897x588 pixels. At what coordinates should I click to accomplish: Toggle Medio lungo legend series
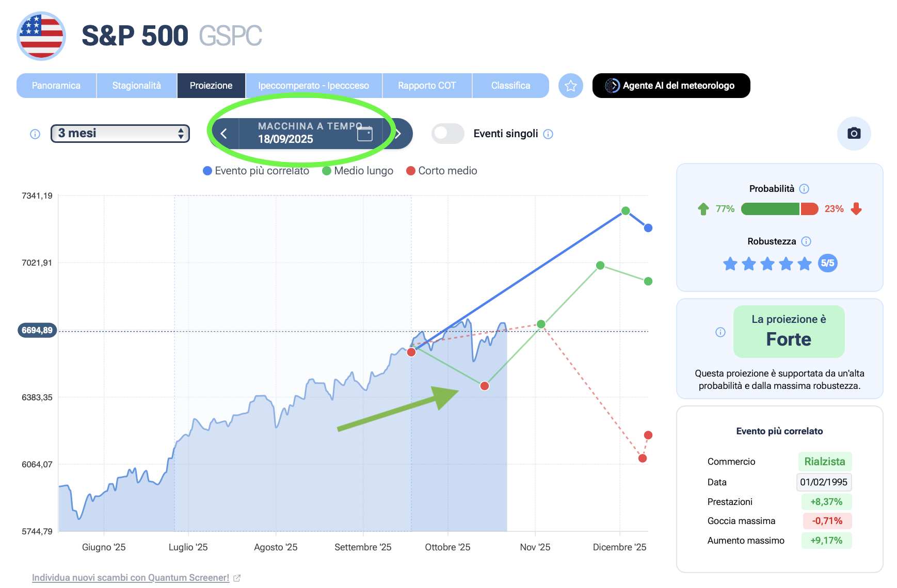pos(358,171)
